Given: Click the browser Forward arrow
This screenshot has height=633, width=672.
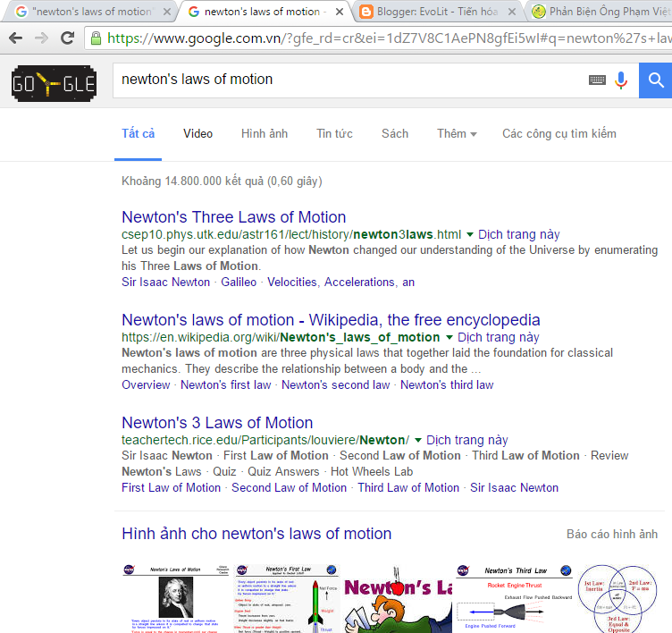Looking at the screenshot, I should [42, 38].
